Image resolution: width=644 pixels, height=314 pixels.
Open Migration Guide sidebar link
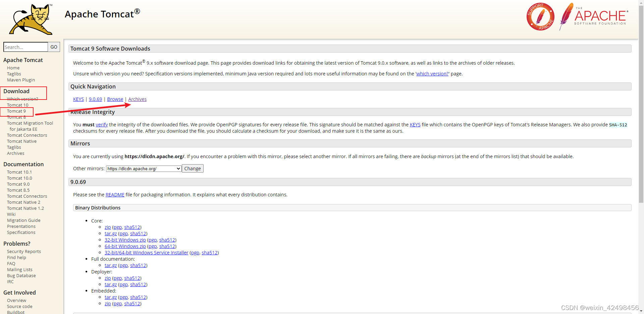pos(23,220)
